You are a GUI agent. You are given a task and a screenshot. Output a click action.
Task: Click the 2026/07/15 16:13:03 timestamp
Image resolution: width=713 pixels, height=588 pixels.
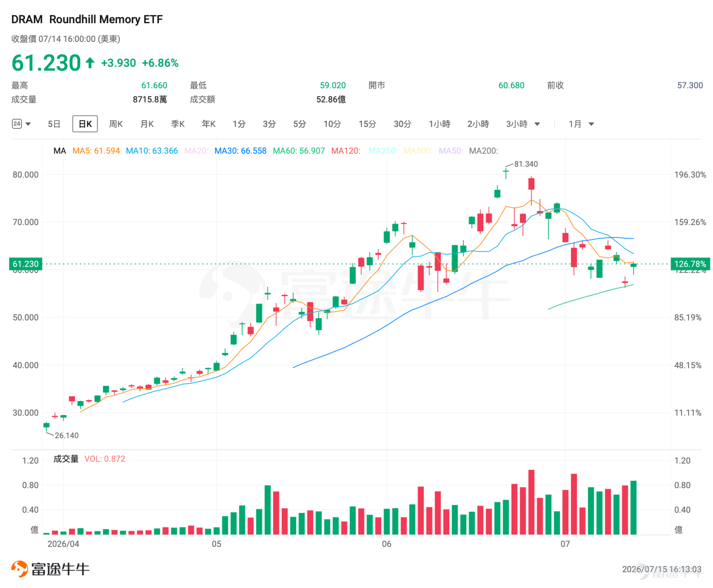[x=662, y=569]
